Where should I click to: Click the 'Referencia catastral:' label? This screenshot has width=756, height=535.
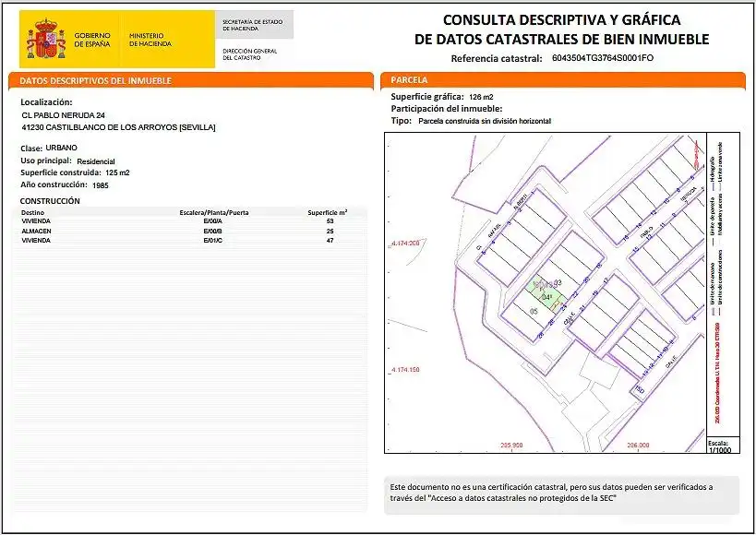tap(497, 58)
